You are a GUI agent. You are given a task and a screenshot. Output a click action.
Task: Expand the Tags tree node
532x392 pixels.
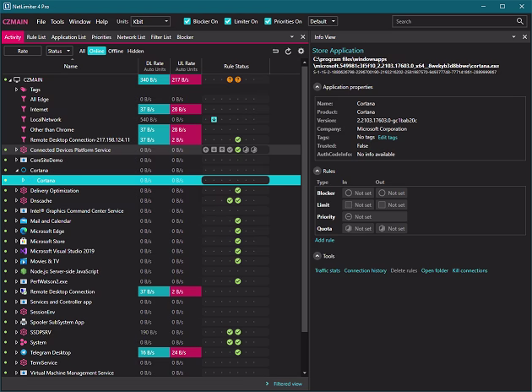pyautogui.click(x=16, y=90)
